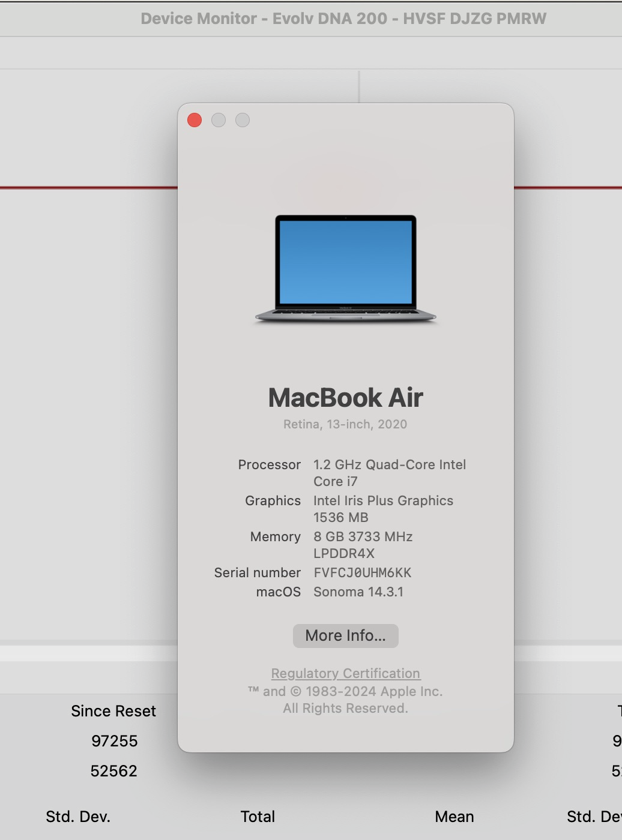Click the Since Reset column header
Viewport: 622px width, 840px height.
point(113,711)
